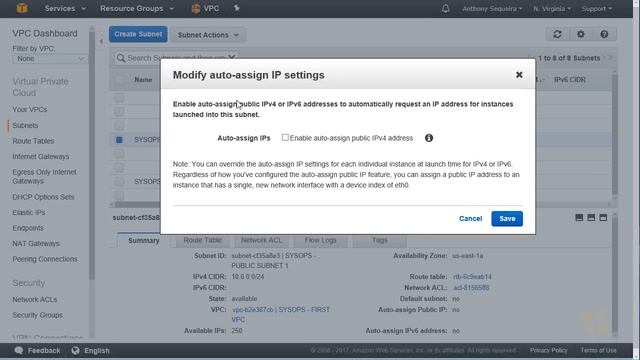Click the Name column header

(143, 80)
